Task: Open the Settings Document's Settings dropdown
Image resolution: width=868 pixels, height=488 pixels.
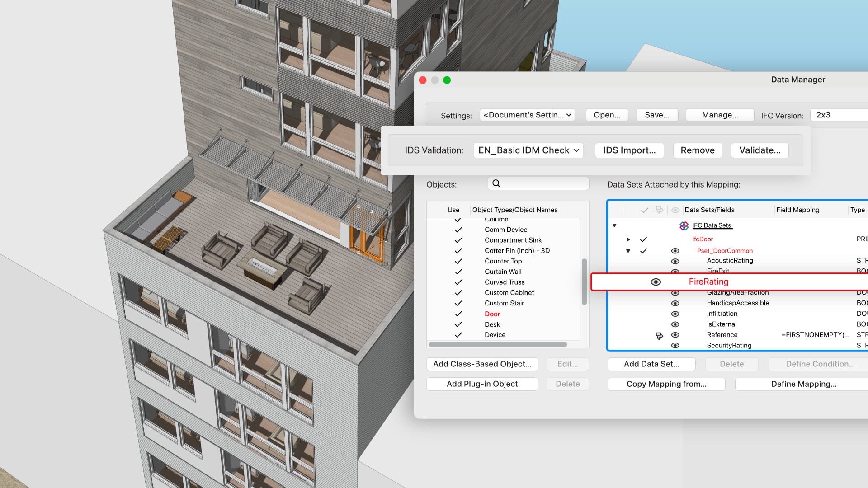Action: point(527,115)
